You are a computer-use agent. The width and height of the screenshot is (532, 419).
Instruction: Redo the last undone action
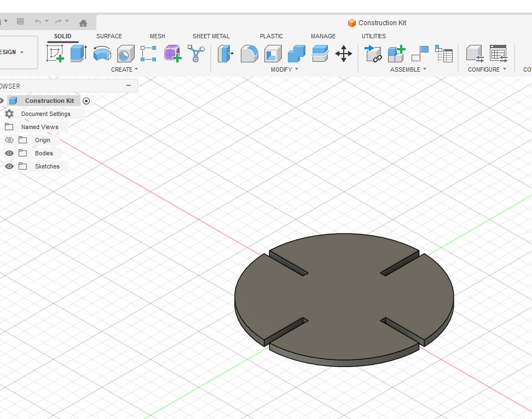[x=59, y=21]
